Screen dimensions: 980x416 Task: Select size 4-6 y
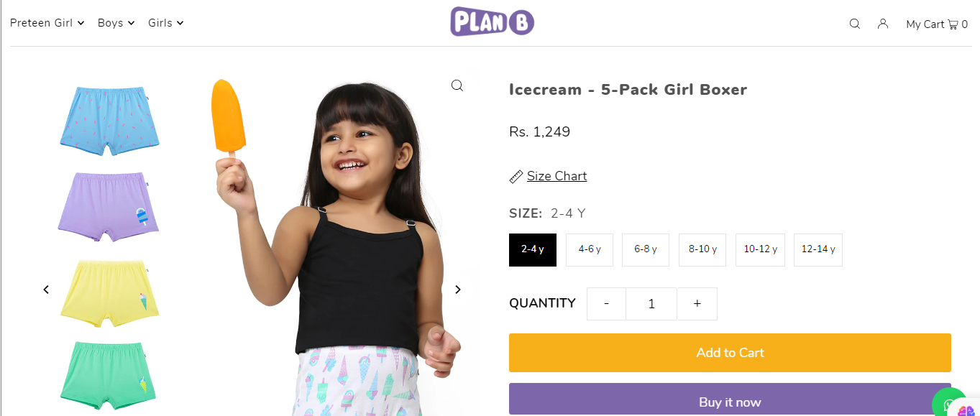tap(590, 249)
